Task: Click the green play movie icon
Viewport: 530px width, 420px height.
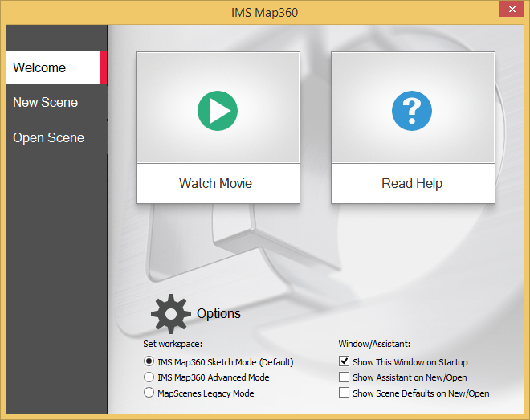Action: point(218,111)
